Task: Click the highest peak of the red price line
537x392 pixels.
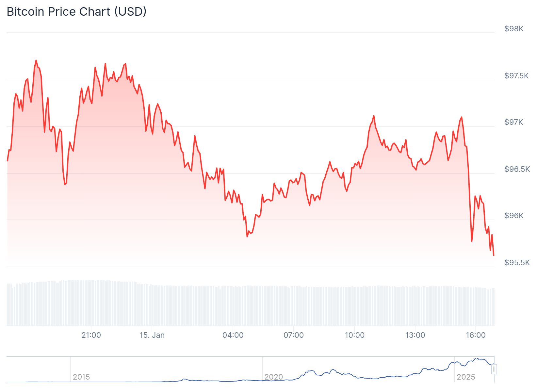Action: 36,60
